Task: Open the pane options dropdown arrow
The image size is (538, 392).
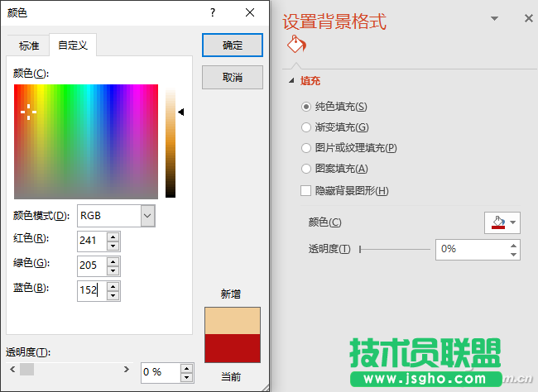Action: point(495,18)
